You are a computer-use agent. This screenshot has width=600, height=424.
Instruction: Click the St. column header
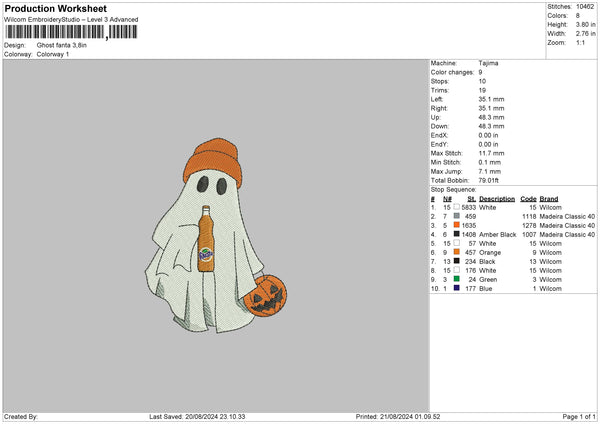coord(471,198)
